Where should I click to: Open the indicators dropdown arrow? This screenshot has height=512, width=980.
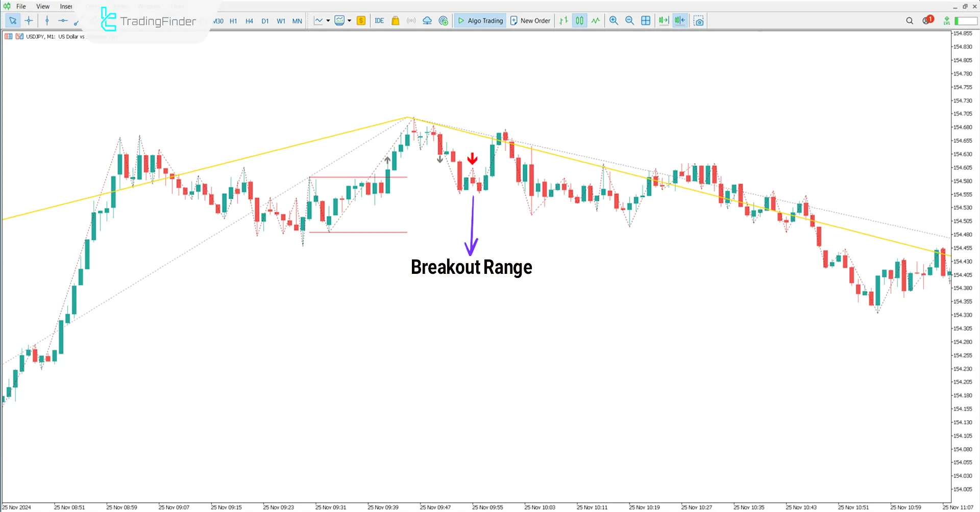point(350,20)
